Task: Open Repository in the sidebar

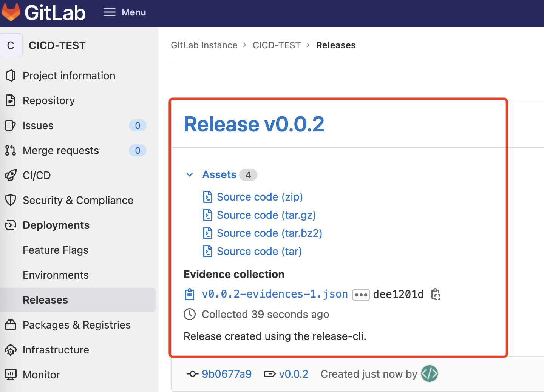Action: click(x=49, y=100)
